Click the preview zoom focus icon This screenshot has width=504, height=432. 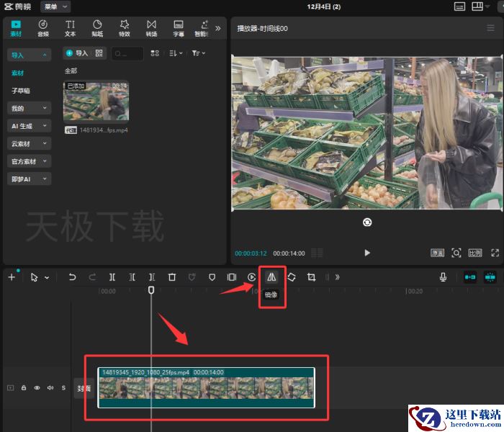(456, 253)
